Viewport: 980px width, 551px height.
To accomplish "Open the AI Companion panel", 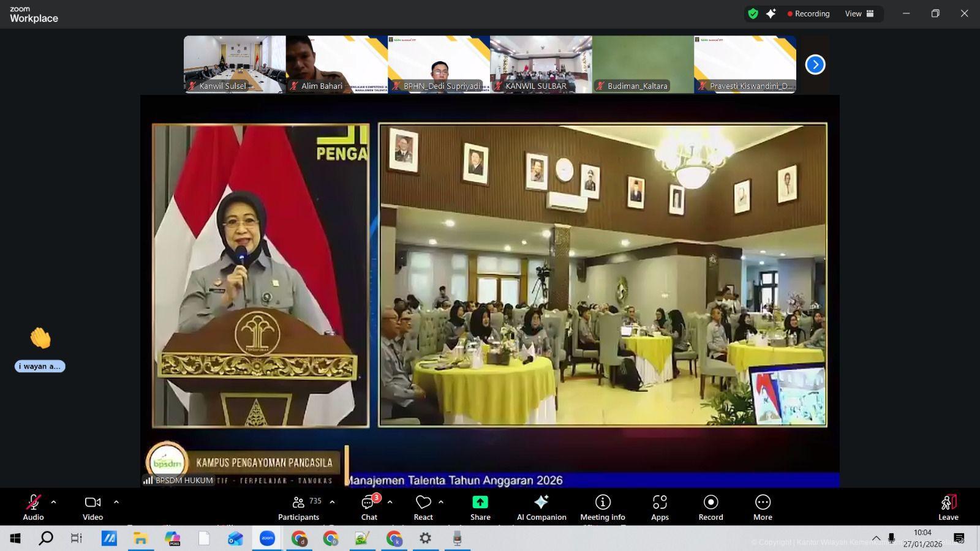I will pyautogui.click(x=541, y=508).
